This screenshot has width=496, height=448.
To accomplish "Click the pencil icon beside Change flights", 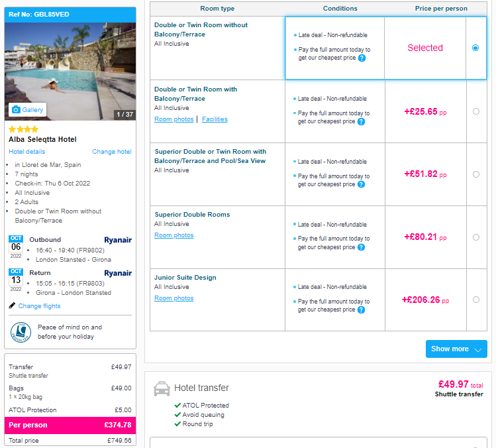I will coord(12,306).
